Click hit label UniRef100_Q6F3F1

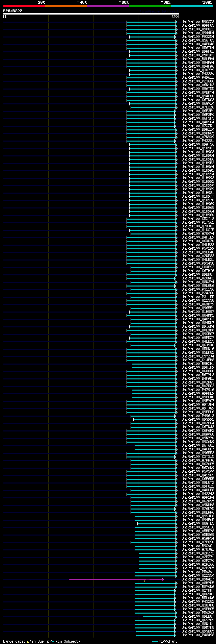[x=198, y=111]
